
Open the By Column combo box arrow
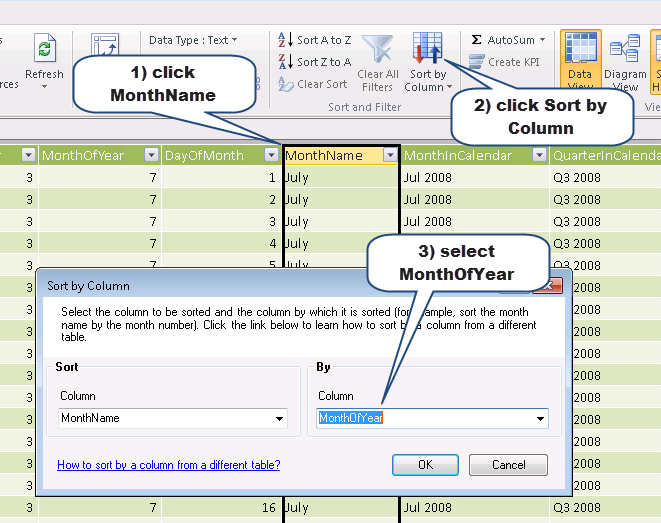click(540, 419)
